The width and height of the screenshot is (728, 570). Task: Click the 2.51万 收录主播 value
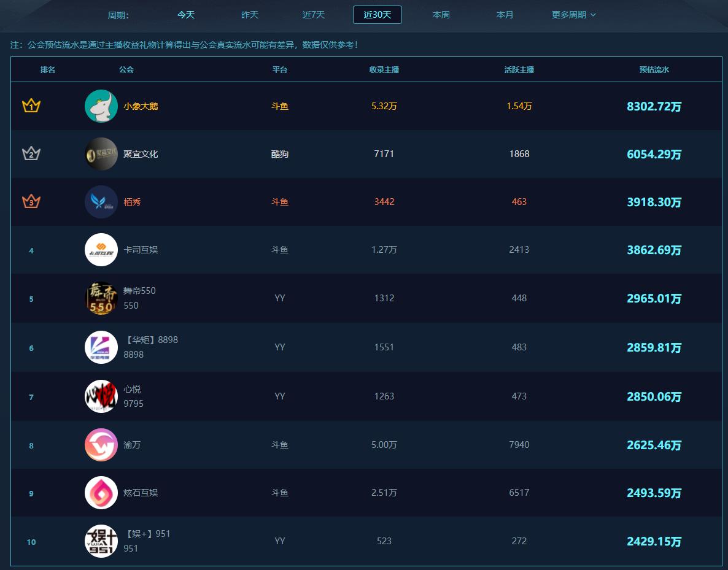[384, 493]
